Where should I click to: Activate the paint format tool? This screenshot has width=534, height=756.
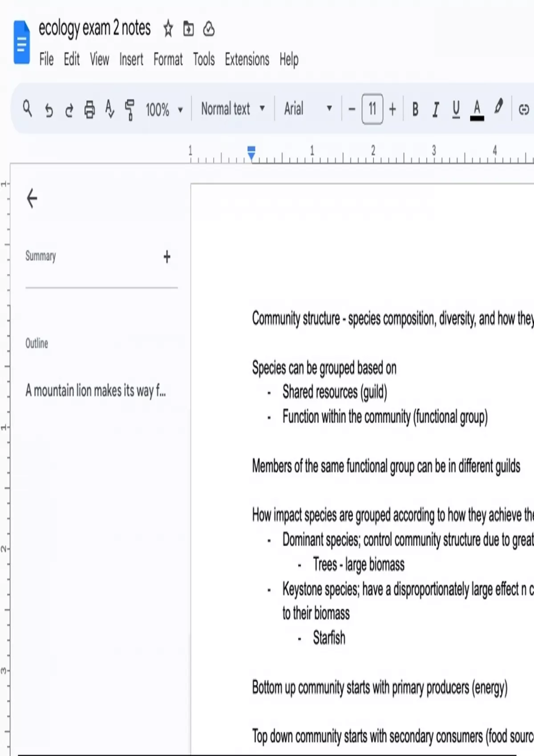click(x=129, y=109)
